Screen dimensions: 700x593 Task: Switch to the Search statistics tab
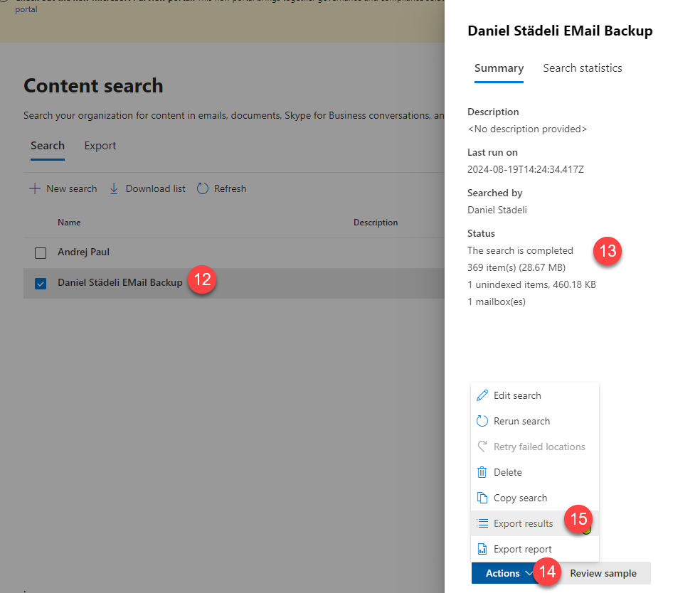click(582, 68)
